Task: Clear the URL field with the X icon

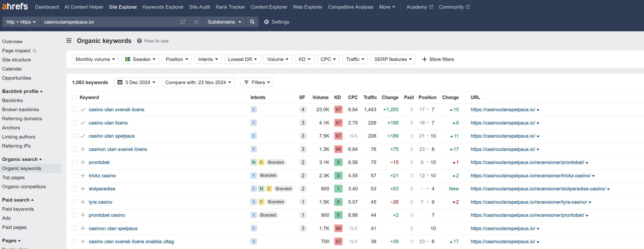Action: 196,22
